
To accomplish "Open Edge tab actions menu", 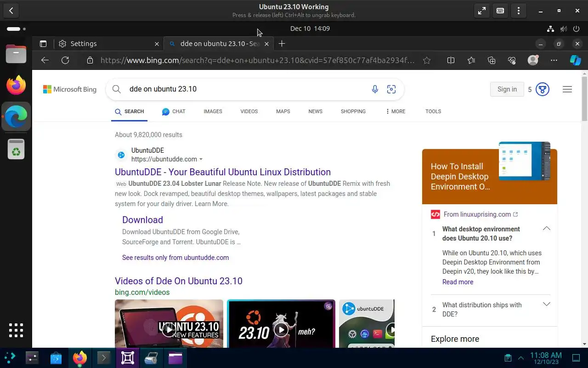I will [x=43, y=44].
